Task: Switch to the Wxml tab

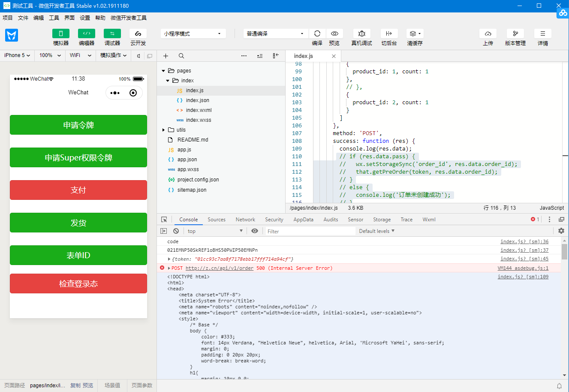Action: [x=429, y=220]
